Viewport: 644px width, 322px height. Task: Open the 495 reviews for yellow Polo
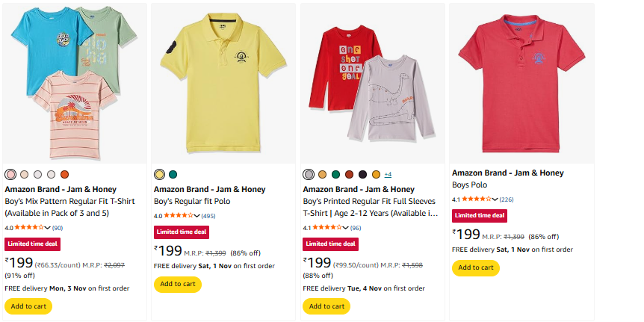click(208, 216)
